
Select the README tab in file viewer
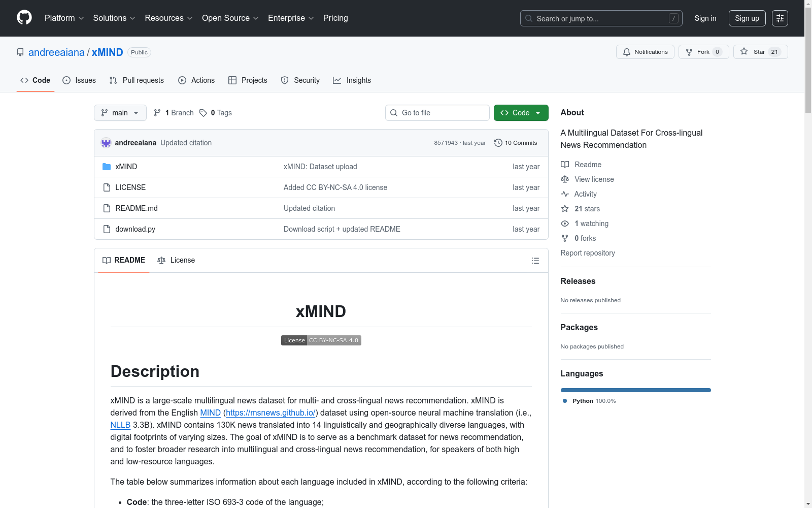[124, 260]
